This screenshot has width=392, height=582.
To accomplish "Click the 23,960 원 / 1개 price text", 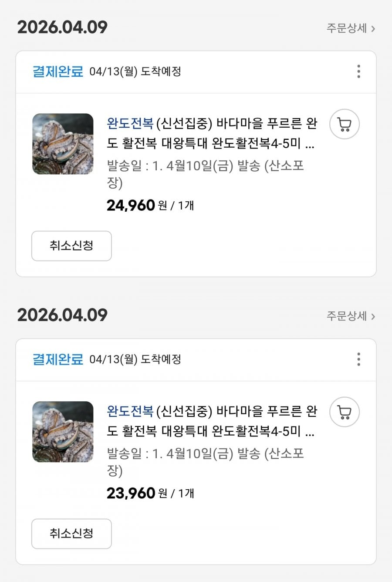I will (150, 493).
